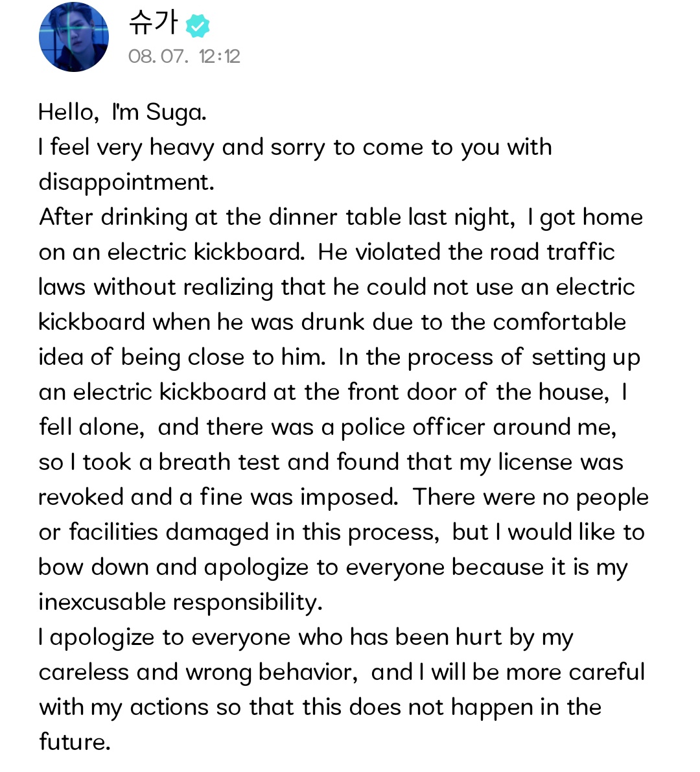Click the 12:12 post time
Screen dimensions: 700x772
click(x=220, y=56)
